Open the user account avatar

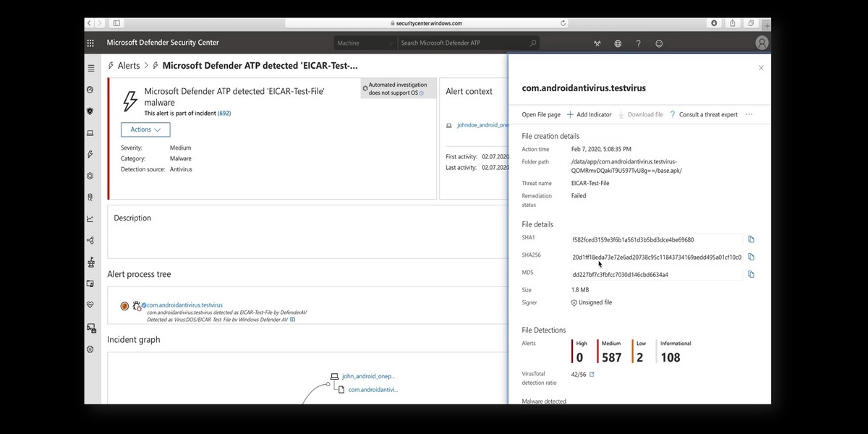point(762,43)
